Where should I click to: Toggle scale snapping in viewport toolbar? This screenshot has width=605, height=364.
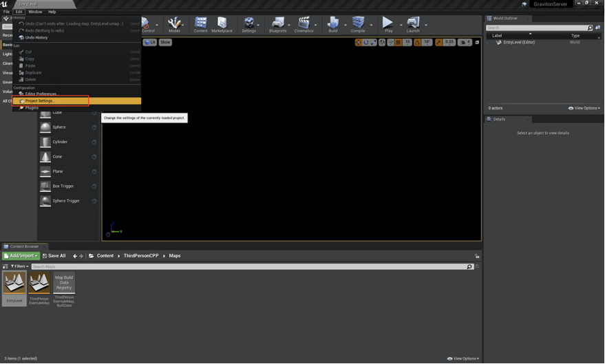pos(438,43)
